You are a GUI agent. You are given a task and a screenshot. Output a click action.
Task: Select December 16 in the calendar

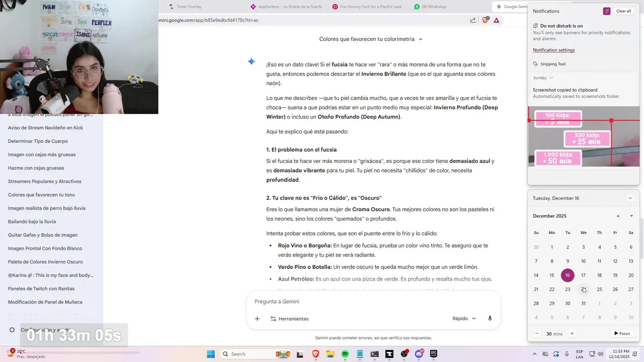point(568,275)
